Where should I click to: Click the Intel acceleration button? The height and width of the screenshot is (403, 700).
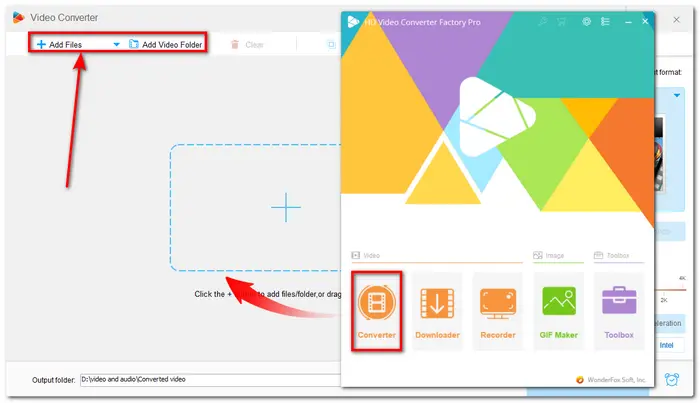[x=668, y=345]
